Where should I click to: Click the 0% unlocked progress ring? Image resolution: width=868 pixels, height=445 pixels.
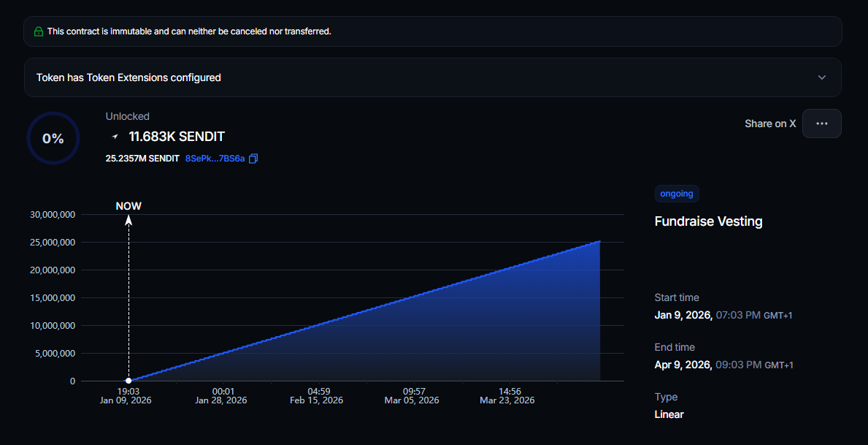click(53, 139)
